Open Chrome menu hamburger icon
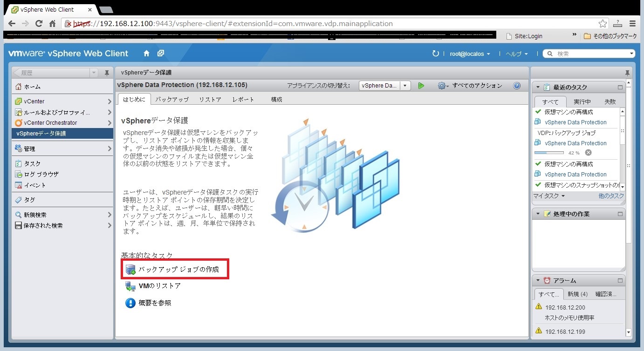This screenshot has height=351, width=644. pos(632,24)
